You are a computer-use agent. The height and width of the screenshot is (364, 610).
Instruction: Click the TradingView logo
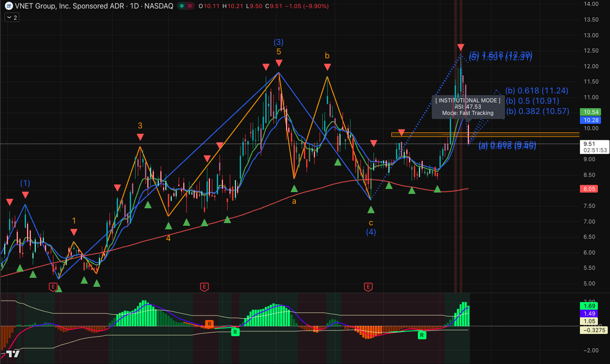click(14, 354)
